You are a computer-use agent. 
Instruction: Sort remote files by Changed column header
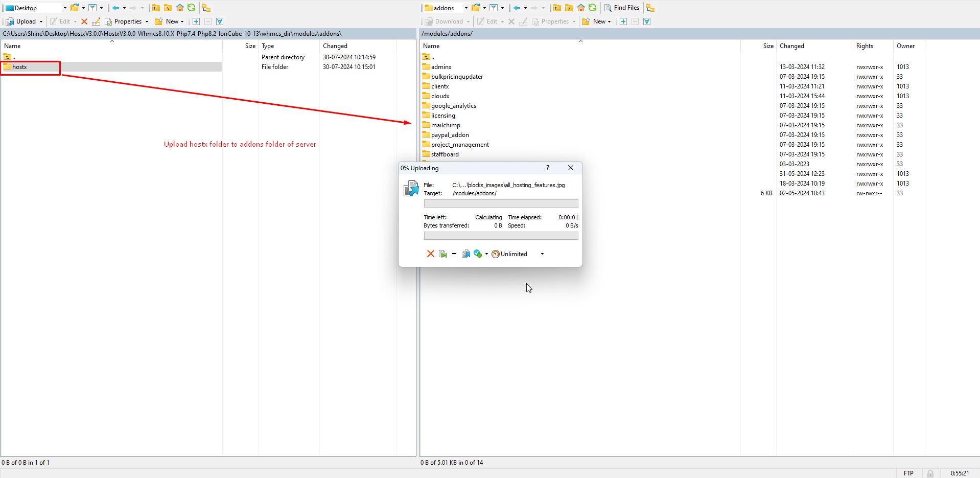click(x=792, y=46)
